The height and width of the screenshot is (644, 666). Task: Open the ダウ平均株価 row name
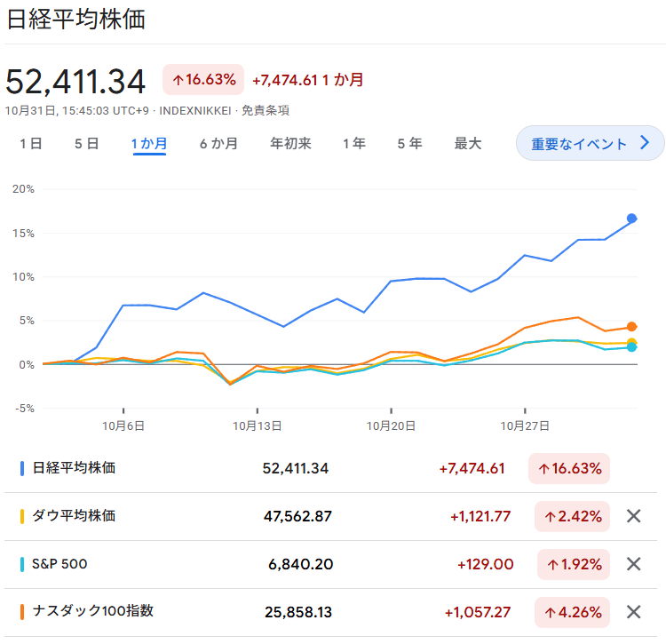tap(74, 516)
